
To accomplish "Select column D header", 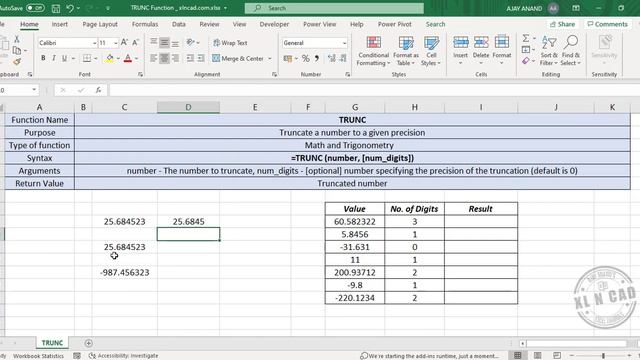I will click(188, 107).
